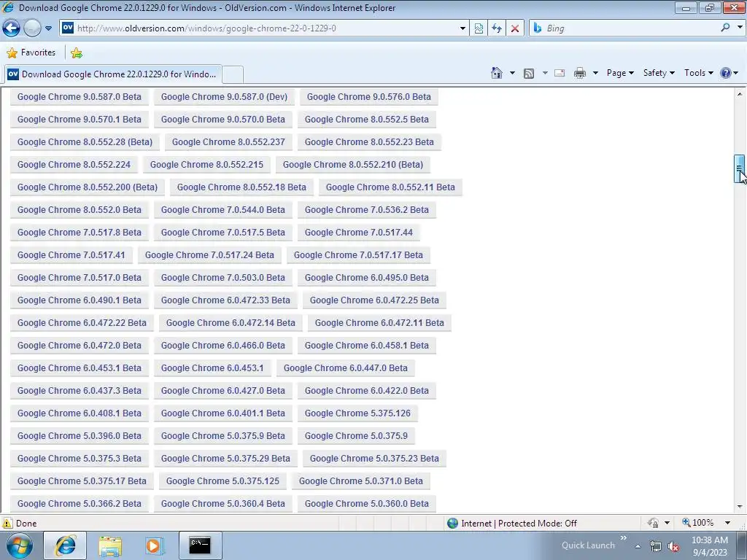The width and height of the screenshot is (747, 560).
Task: Expand the Home button dropdown arrow
Action: (512, 73)
